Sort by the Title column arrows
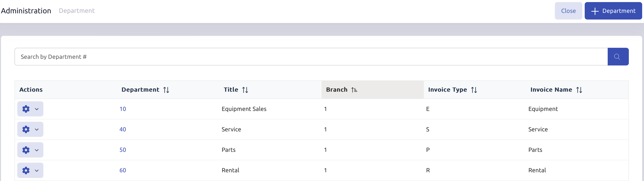This screenshot has width=644, height=181. [x=245, y=90]
